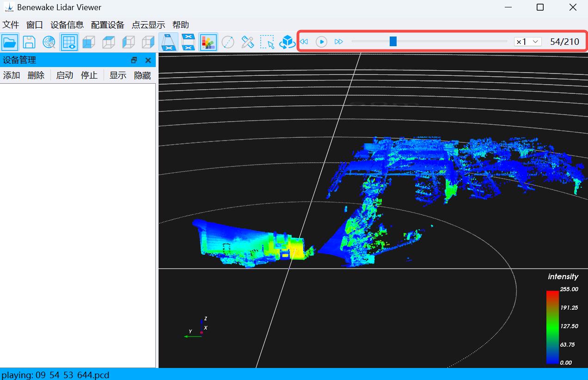This screenshot has width=588, height=380.
Task: Open the ×1 playback speed dropdown
Action: coord(527,42)
